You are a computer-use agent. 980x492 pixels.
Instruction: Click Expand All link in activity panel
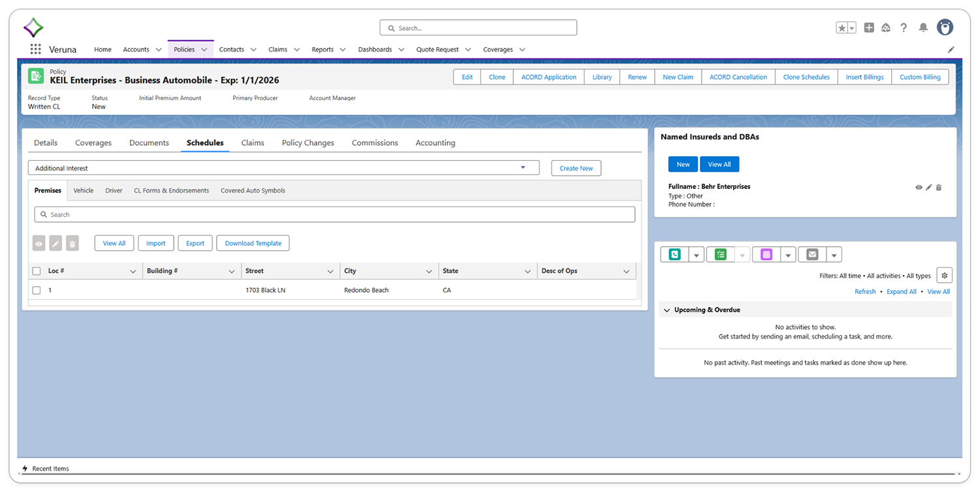coord(901,291)
